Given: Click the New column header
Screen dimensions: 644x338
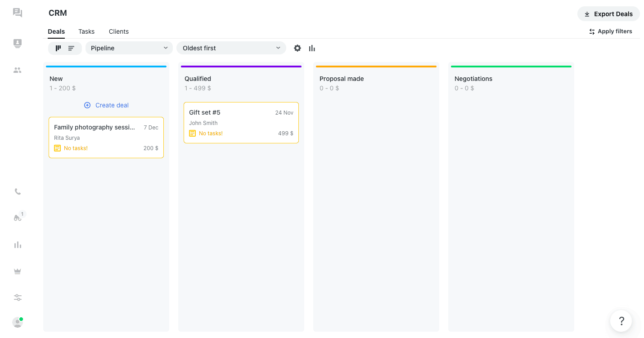Looking at the screenshot, I should [56, 79].
